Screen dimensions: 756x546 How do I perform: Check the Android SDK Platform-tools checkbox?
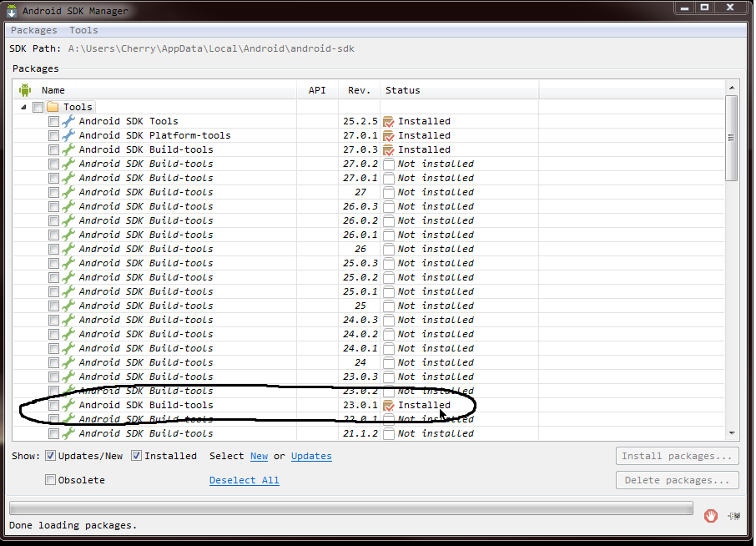click(x=53, y=135)
